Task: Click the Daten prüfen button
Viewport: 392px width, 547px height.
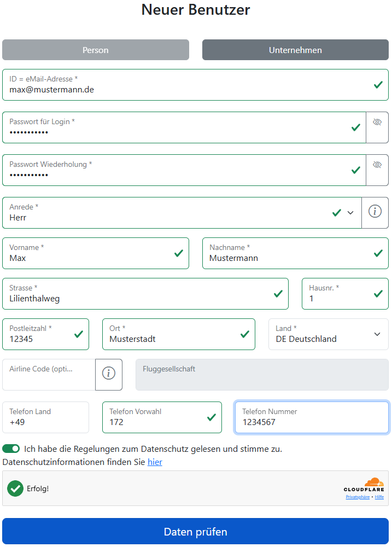Action: (195, 532)
